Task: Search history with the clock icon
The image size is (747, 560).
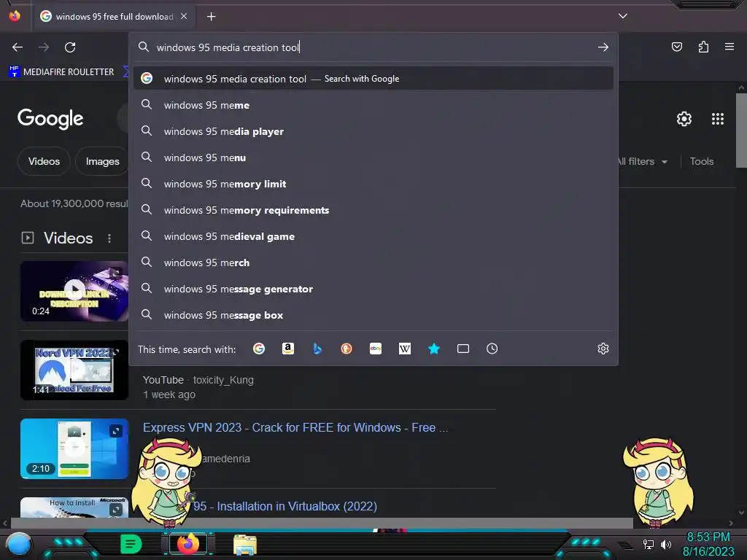Action: (x=492, y=349)
